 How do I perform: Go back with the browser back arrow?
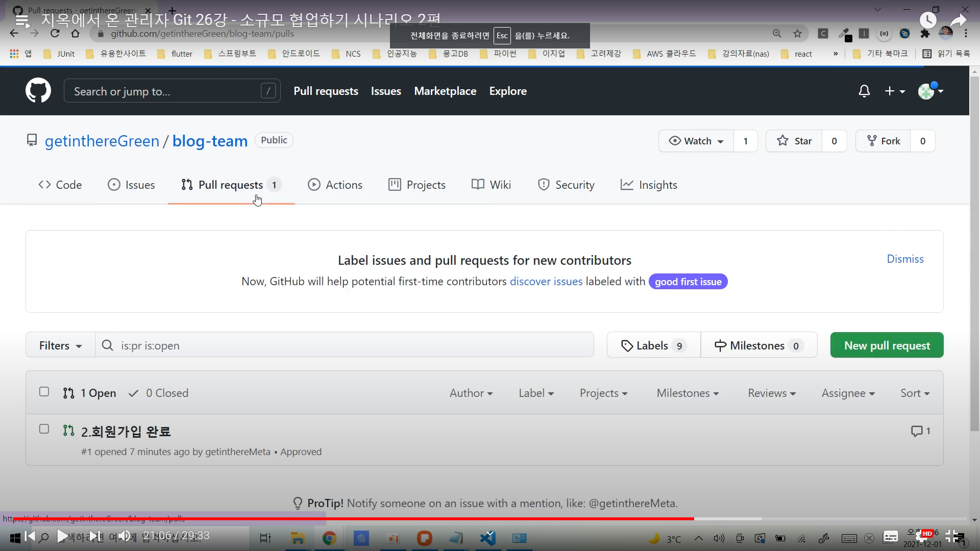tap(14, 34)
